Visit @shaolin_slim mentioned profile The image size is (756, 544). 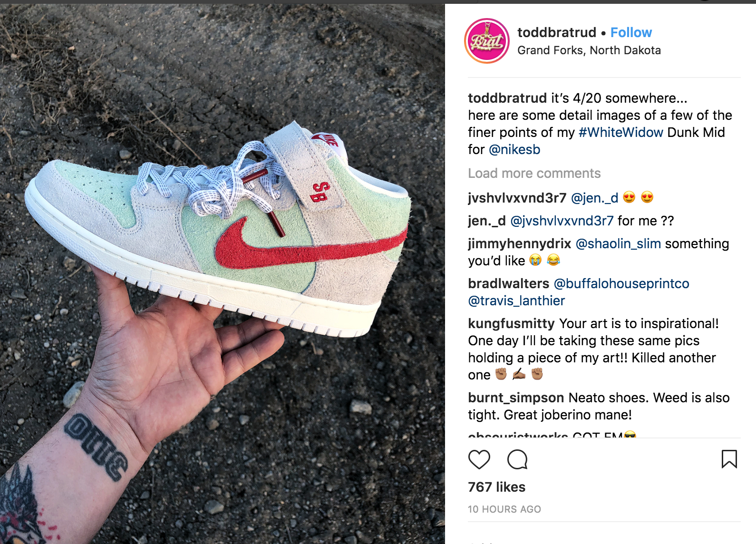[618, 243]
